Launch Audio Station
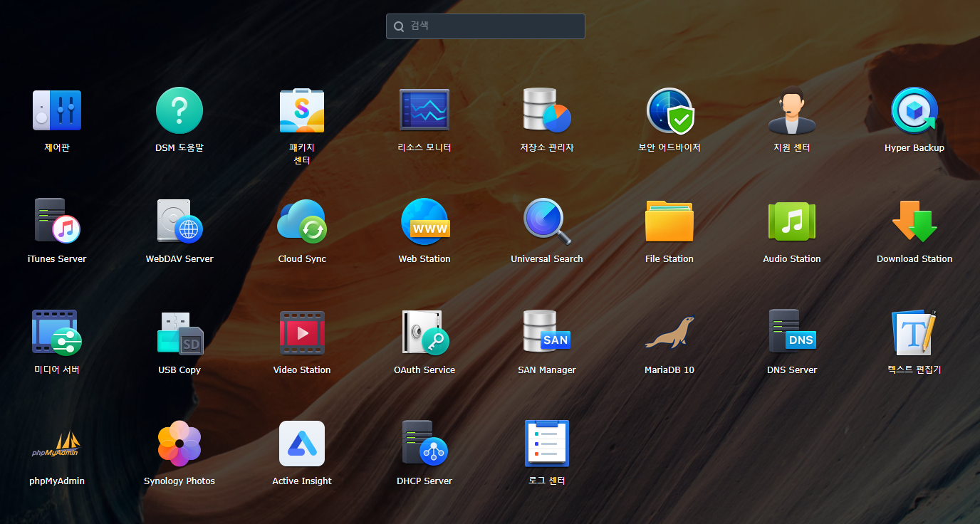The height and width of the screenshot is (524, 980). tap(792, 221)
